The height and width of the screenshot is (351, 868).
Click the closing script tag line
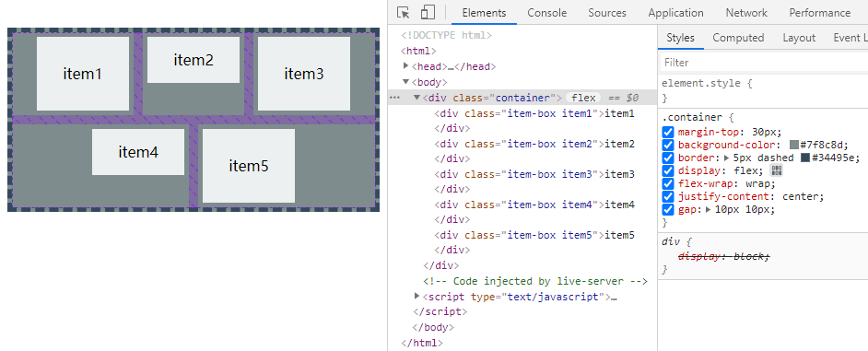(440, 311)
